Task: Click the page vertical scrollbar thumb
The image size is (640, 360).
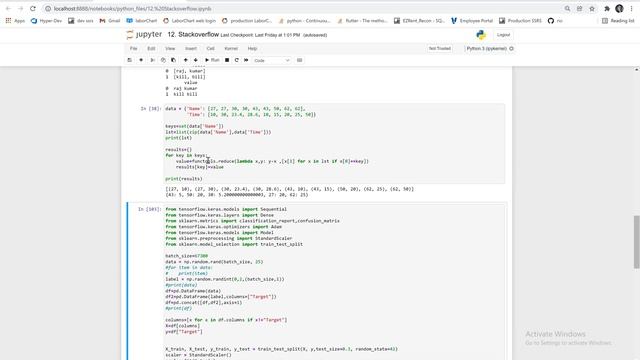Action: [x=636, y=242]
